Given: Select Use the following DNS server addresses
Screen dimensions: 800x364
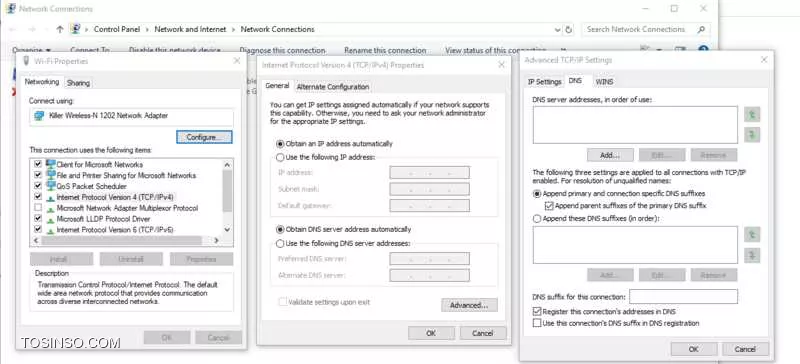Looking at the screenshot, I should point(280,244).
